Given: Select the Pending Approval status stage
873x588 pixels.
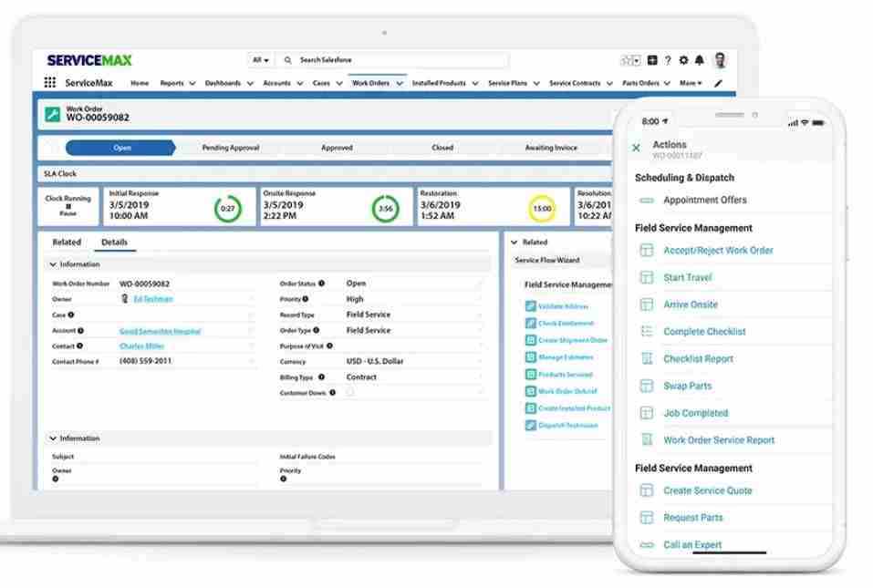Looking at the screenshot, I should [231, 148].
